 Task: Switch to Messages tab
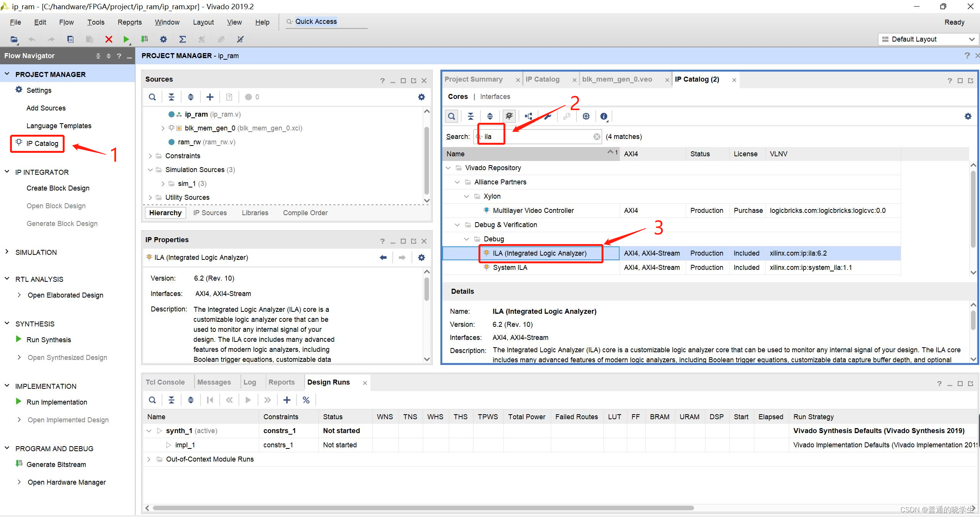(214, 382)
